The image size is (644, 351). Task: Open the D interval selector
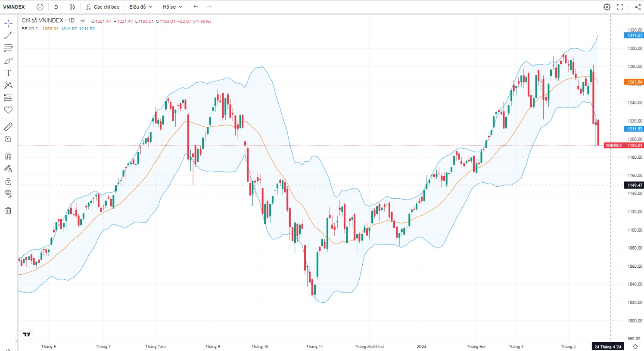(56, 7)
